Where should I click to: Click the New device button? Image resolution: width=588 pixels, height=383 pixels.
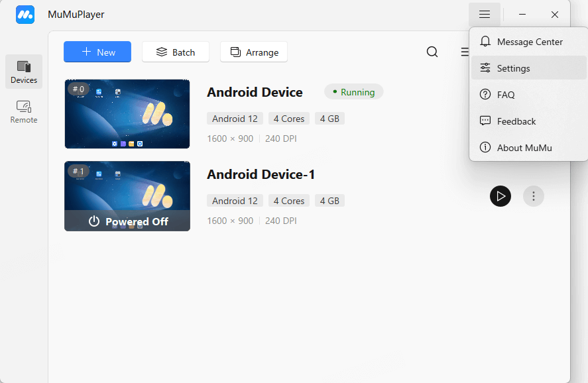point(97,52)
